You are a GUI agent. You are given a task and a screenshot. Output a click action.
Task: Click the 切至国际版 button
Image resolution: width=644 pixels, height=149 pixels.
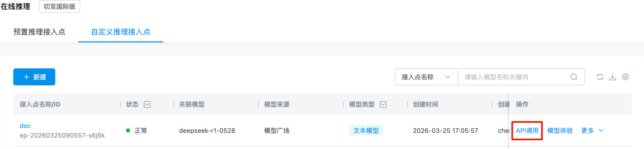click(x=60, y=6)
